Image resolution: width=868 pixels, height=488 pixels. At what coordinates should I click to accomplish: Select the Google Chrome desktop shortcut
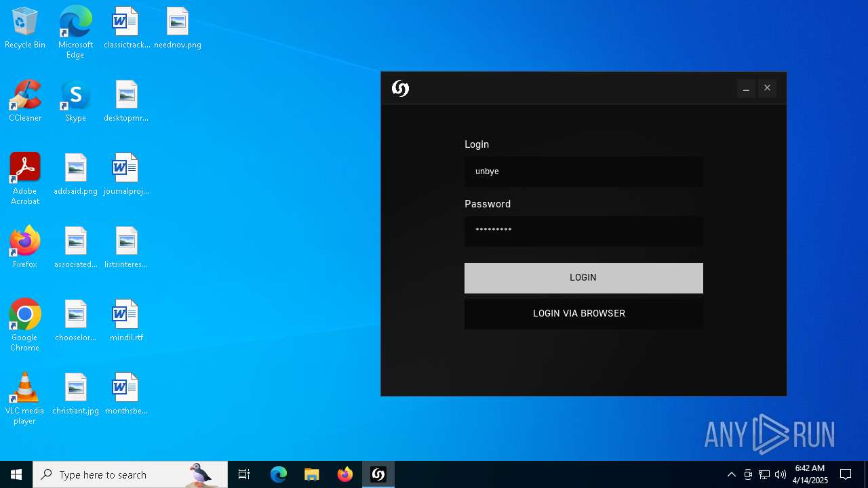coord(25,325)
